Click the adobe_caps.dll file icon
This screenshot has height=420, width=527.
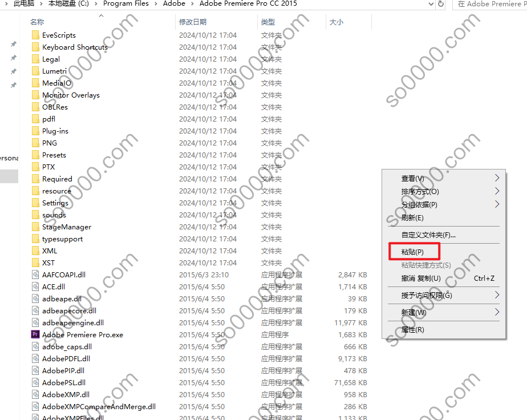point(35,347)
